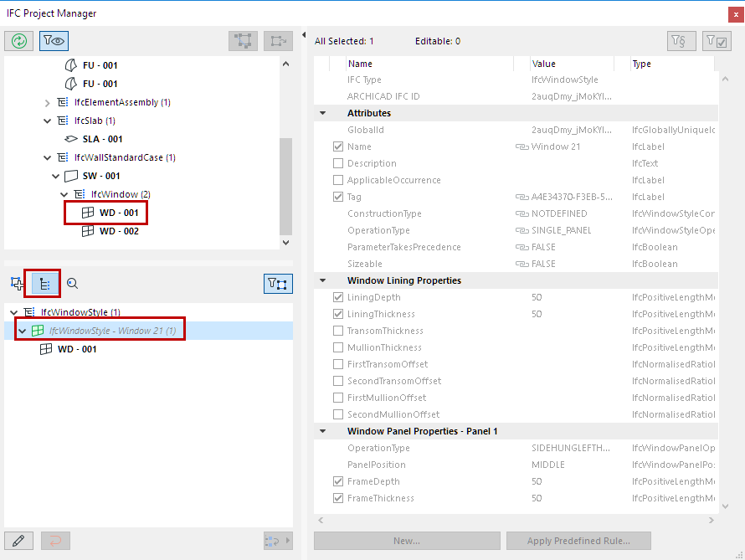Click the link icon beside NOTDEFINED

pyautogui.click(x=522, y=213)
